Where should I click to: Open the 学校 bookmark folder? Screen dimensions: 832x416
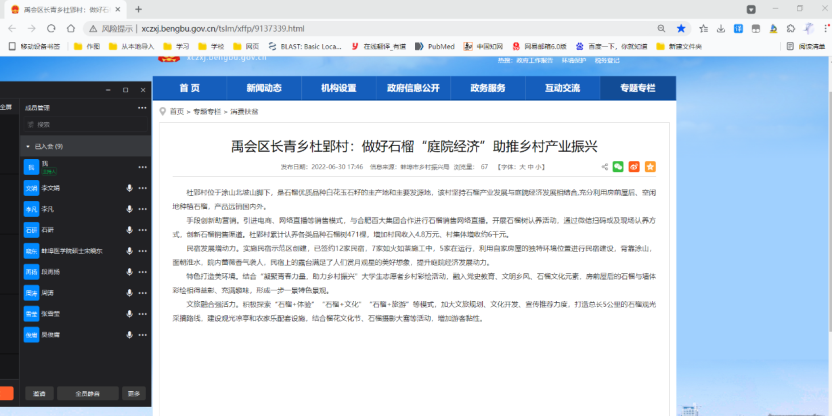point(211,46)
